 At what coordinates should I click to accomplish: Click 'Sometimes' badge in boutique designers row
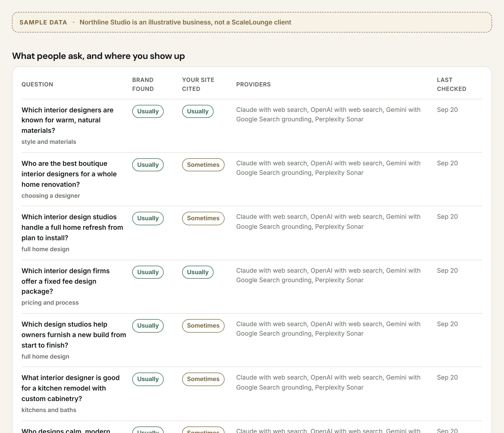coord(203,165)
